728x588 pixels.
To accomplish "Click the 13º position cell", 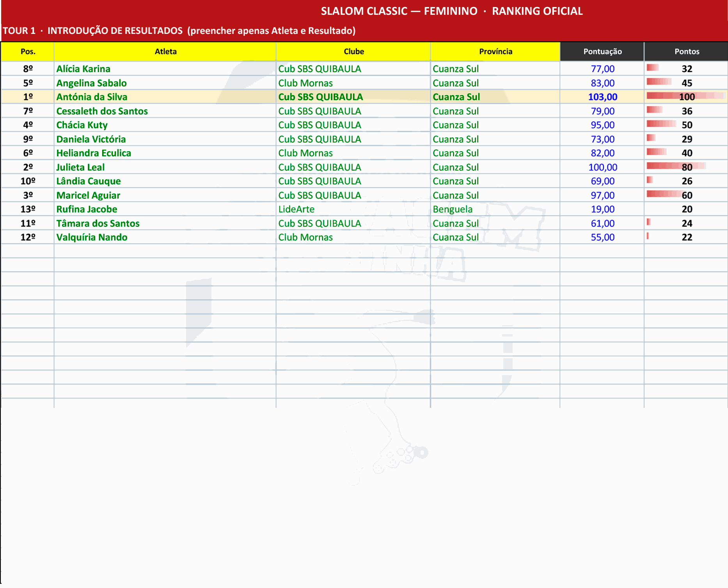I will point(28,209).
